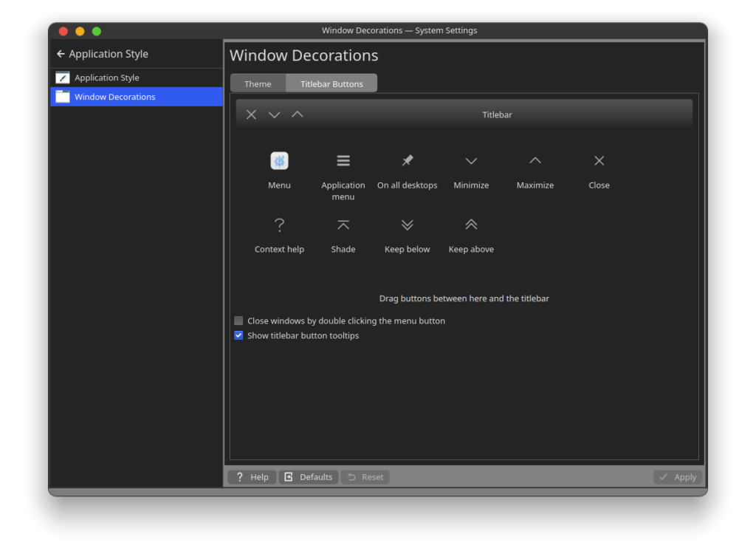The width and height of the screenshot is (756, 551).
Task: Click the Drag buttons between here hint text
Action: click(x=464, y=298)
